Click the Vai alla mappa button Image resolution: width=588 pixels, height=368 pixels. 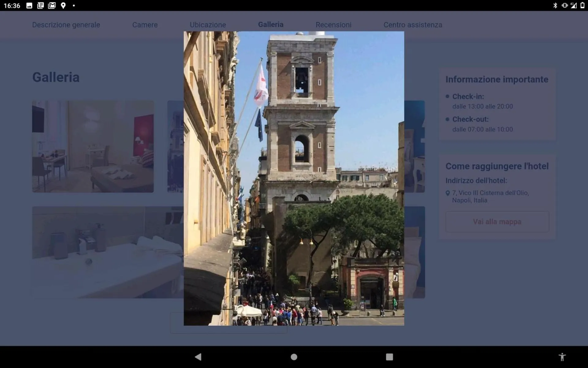(497, 221)
